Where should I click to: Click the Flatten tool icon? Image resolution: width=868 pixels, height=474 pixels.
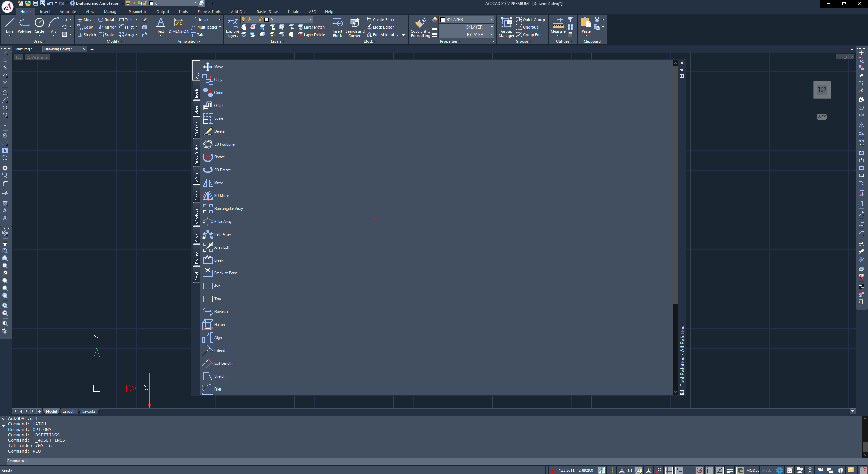point(208,325)
